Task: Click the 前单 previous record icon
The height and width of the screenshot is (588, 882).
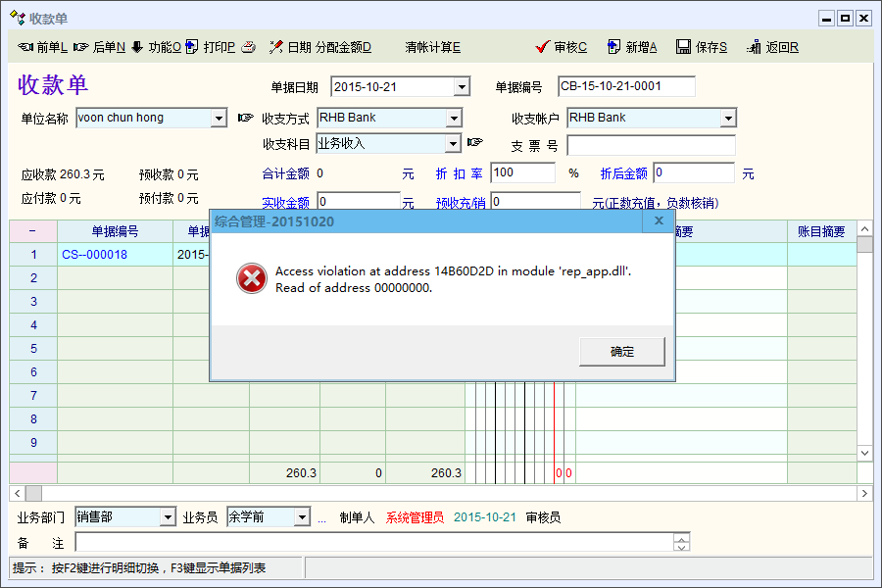Action: 26,47
